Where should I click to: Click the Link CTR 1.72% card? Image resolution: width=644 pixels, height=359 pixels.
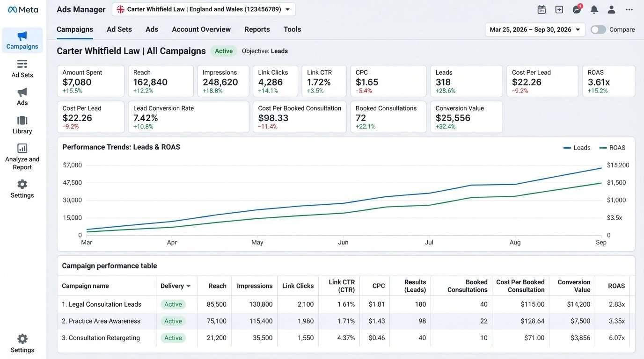coord(324,81)
